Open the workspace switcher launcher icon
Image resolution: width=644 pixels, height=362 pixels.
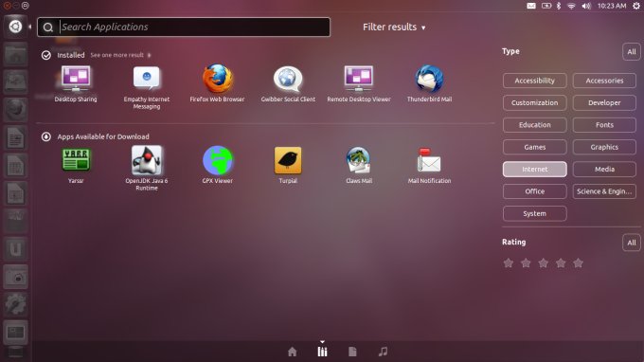coord(15,332)
